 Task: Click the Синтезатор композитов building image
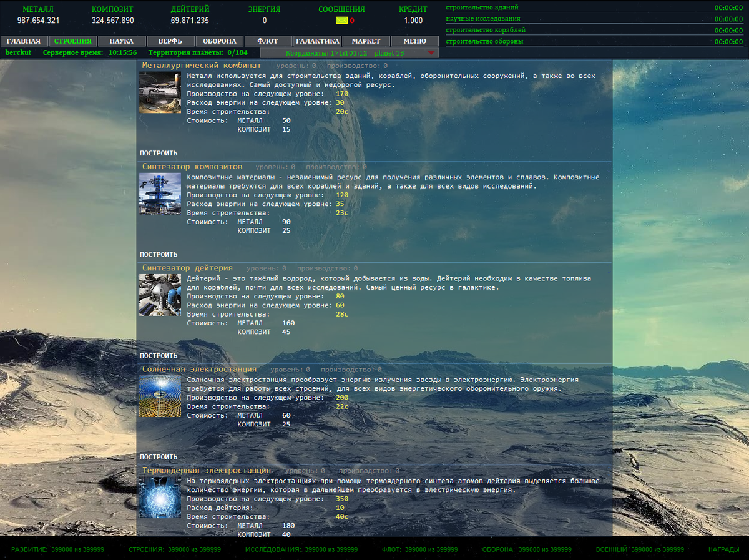click(x=160, y=194)
